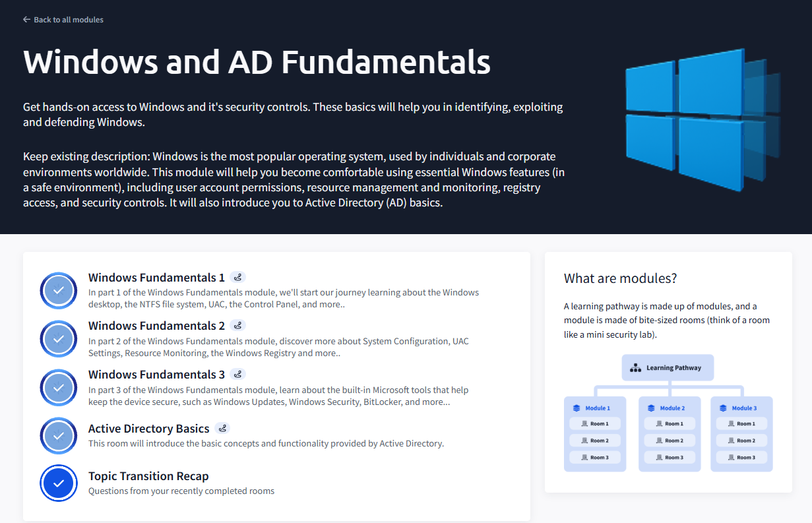The image size is (812, 523).
Task: Click Windows Fundamentals 3 description about BitLocker
Action: coord(278,396)
